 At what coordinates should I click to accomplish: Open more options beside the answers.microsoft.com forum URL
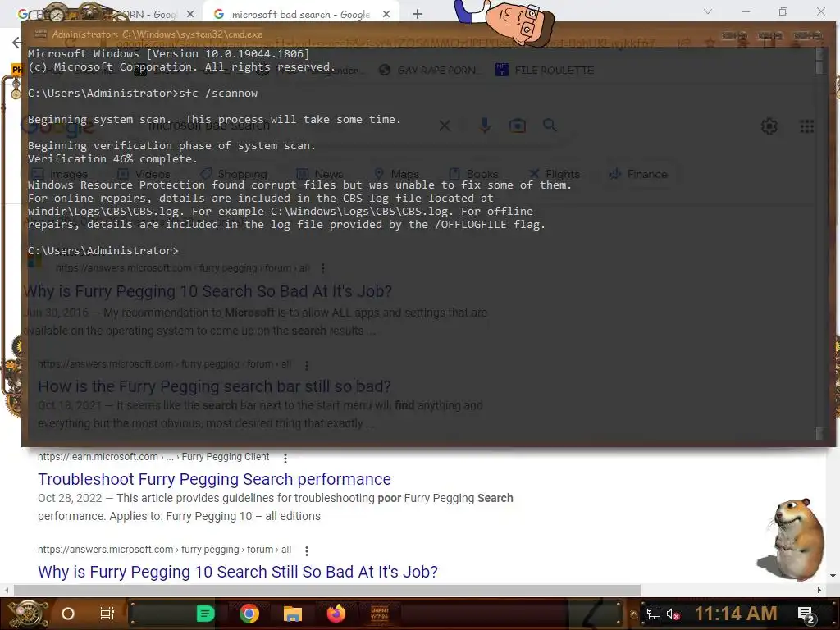tap(307, 550)
